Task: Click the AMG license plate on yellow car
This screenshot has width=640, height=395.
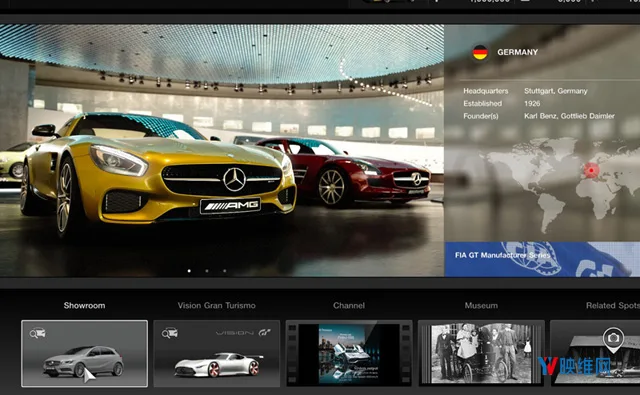Action: pyautogui.click(x=230, y=205)
